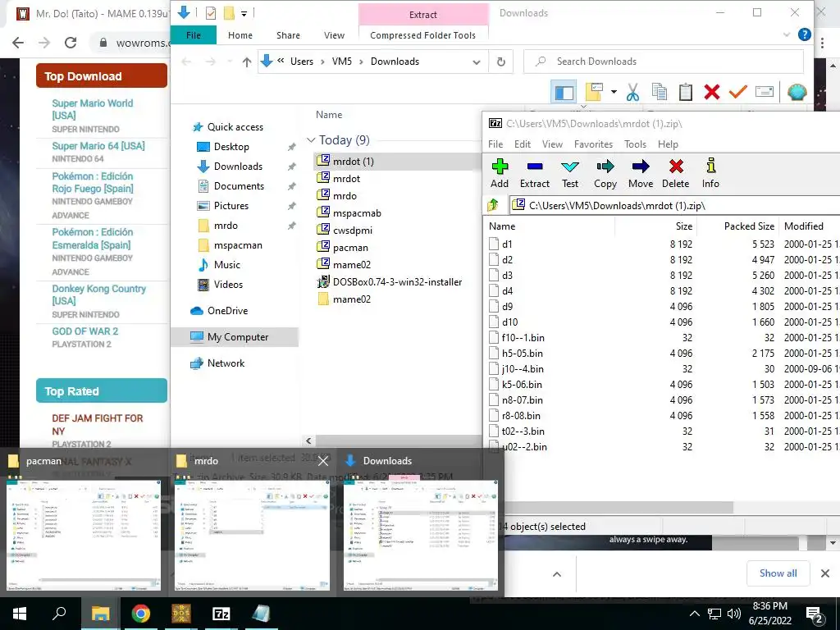Open the folder options dropdown arrow
840x630 pixels.
pyautogui.click(x=614, y=92)
